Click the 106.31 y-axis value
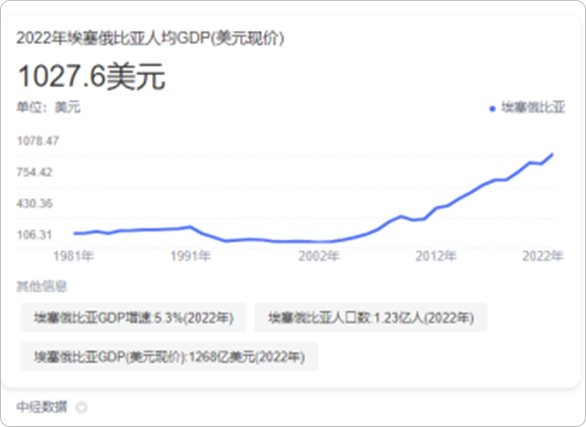Viewport: 586px width, 427px height. (34, 235)
